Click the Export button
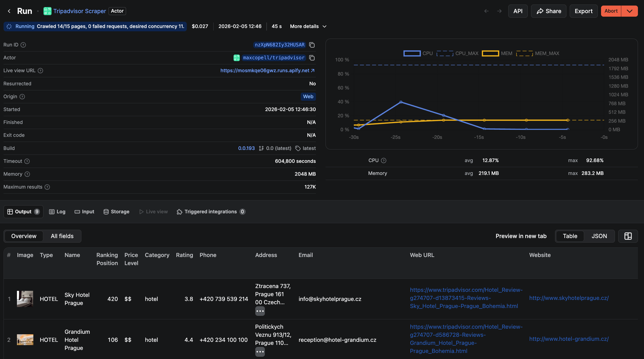644x359 pixels. 583,11
